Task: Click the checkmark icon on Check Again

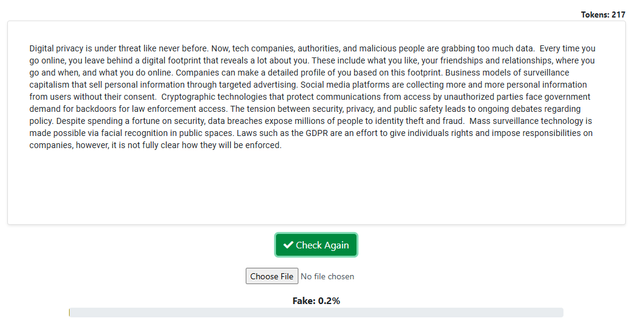Action: pyautogui.click(x=288, y=245)
